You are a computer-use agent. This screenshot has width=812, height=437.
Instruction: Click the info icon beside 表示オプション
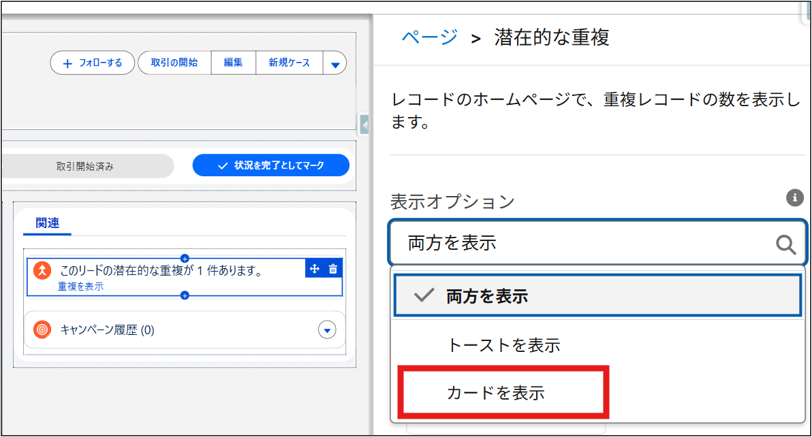tap(795, 197)
